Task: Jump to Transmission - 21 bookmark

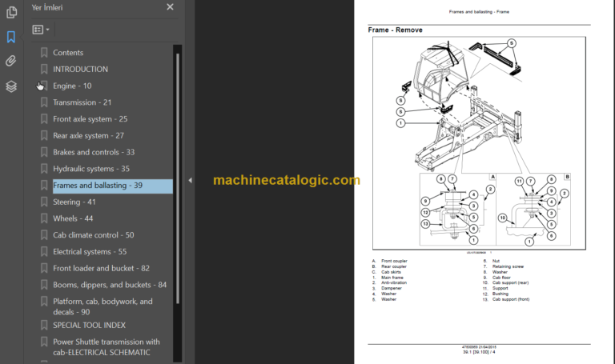Action: (82, 102)
